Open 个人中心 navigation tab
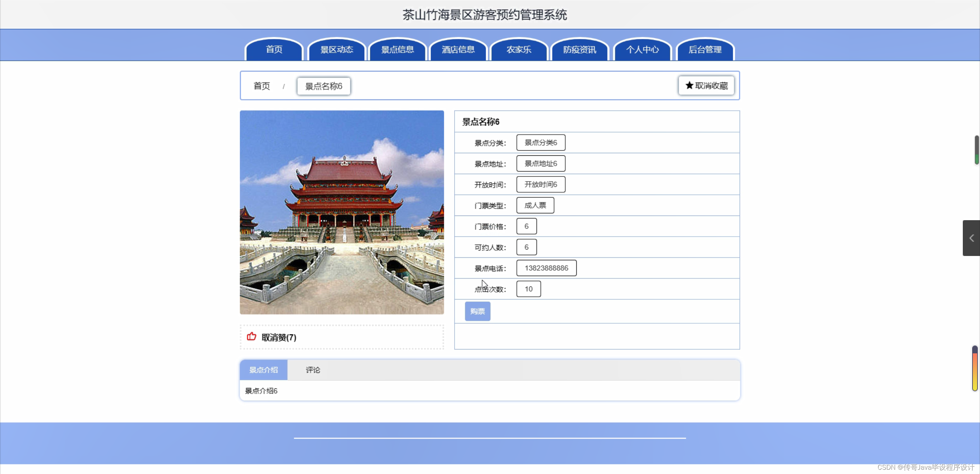980x474 pixels. click(x=642, y=50)
